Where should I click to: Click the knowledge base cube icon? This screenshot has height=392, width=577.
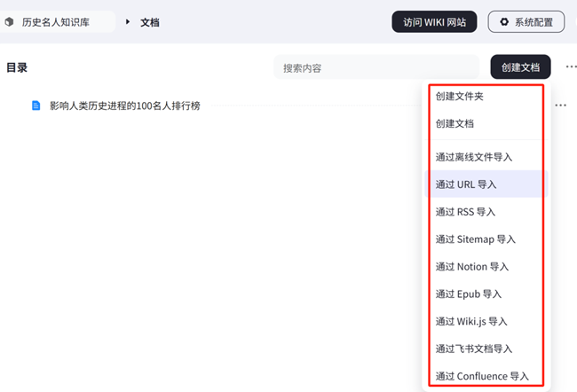9,22
